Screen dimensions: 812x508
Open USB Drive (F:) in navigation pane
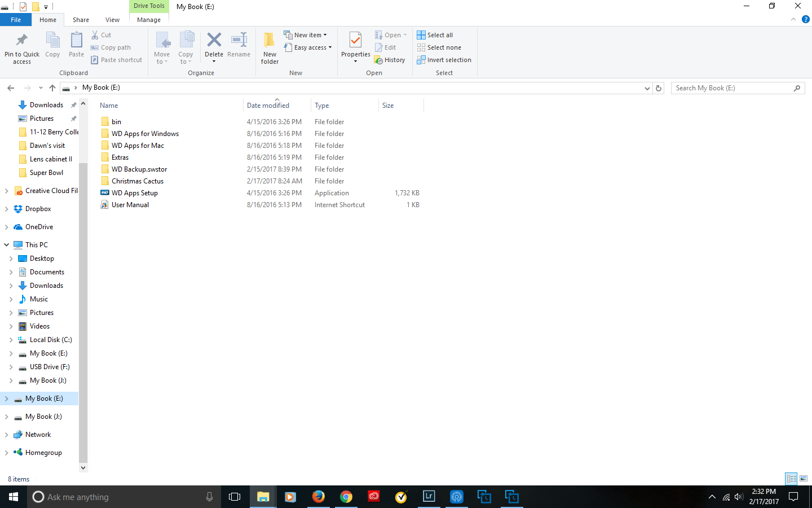50,367
